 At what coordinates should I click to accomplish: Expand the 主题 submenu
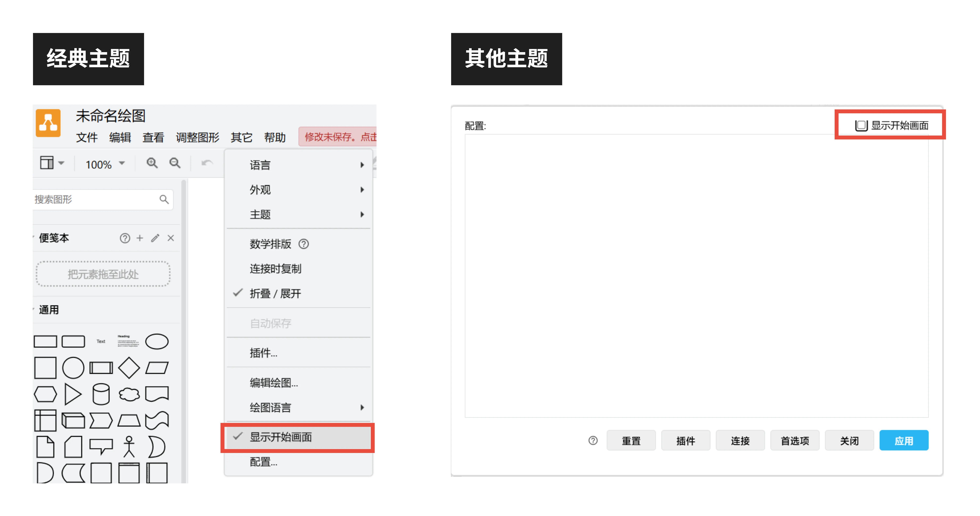coord(298,214)
